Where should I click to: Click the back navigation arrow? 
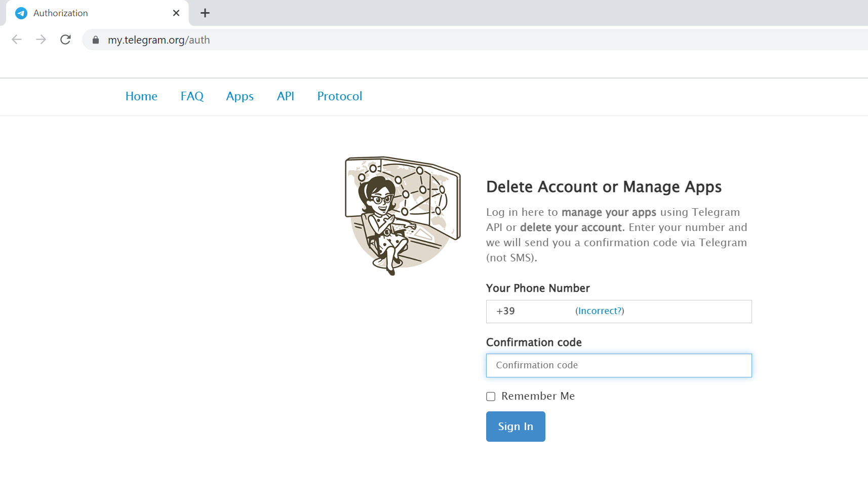coord(17,40)
